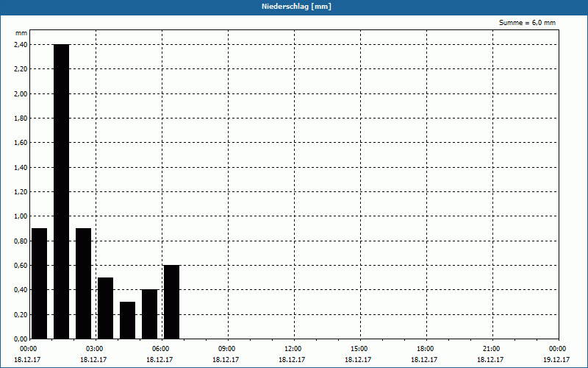588x368 pixels.
Task: Click the 0,00 y-axis label
Action: 21,339
